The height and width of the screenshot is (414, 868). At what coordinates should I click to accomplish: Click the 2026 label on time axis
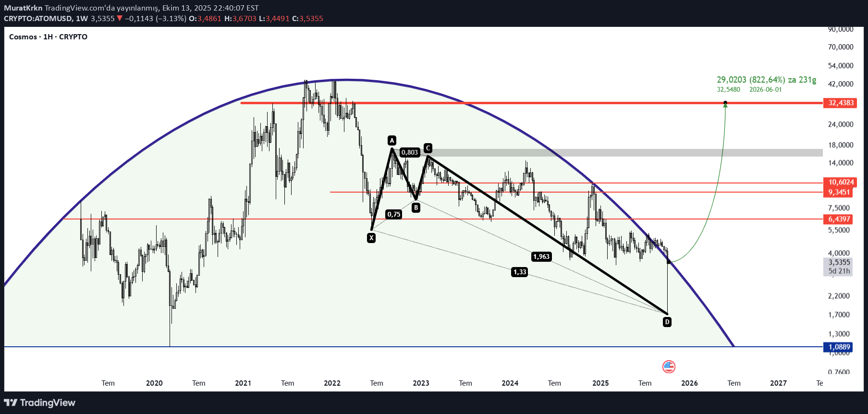(689, 383)
